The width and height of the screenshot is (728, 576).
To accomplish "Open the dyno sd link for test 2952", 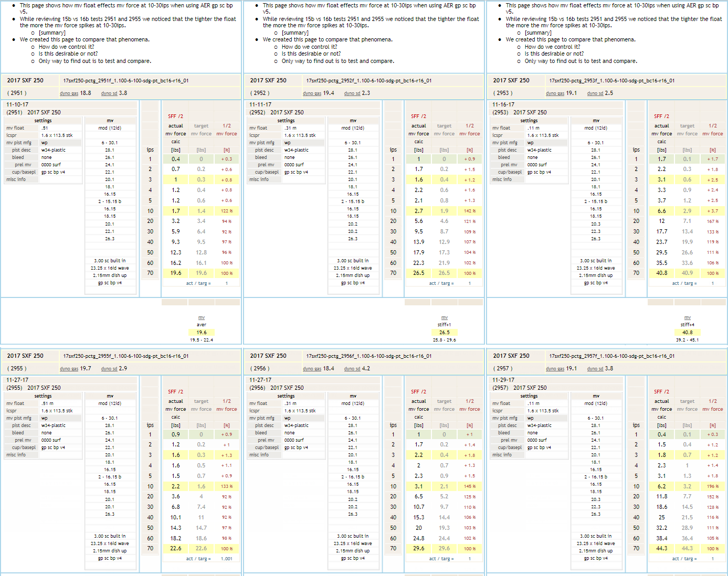I will click(x=352, y=93).
